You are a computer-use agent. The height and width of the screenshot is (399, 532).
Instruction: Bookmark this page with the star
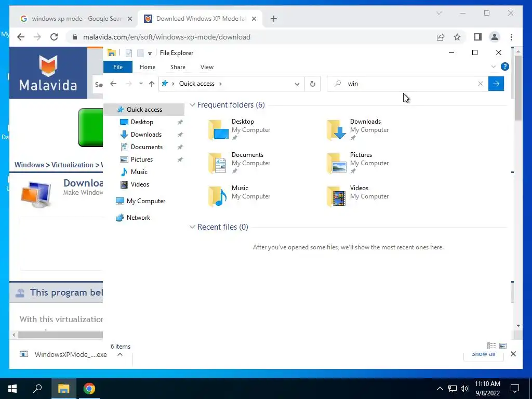point(457,37)
